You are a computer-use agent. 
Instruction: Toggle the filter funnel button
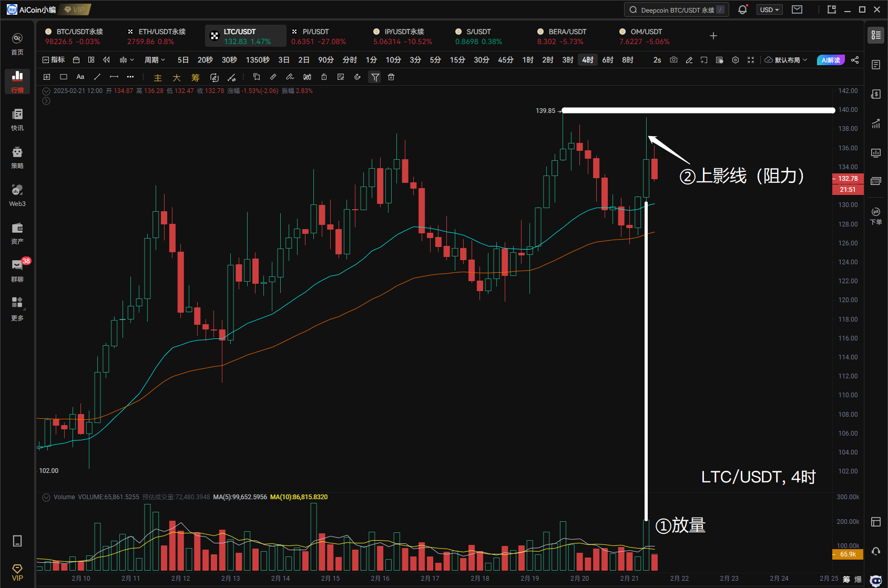coord(375,77)
